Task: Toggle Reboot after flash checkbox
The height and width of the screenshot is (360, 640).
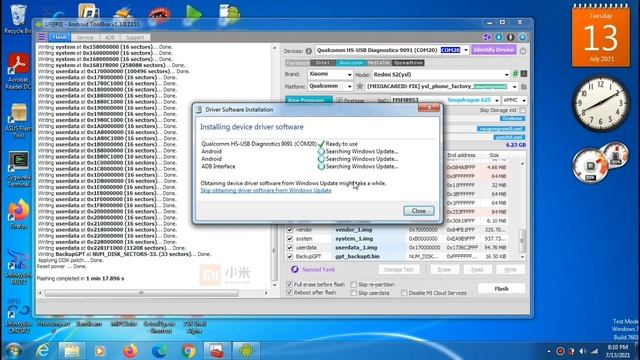Action: point(289,293)
